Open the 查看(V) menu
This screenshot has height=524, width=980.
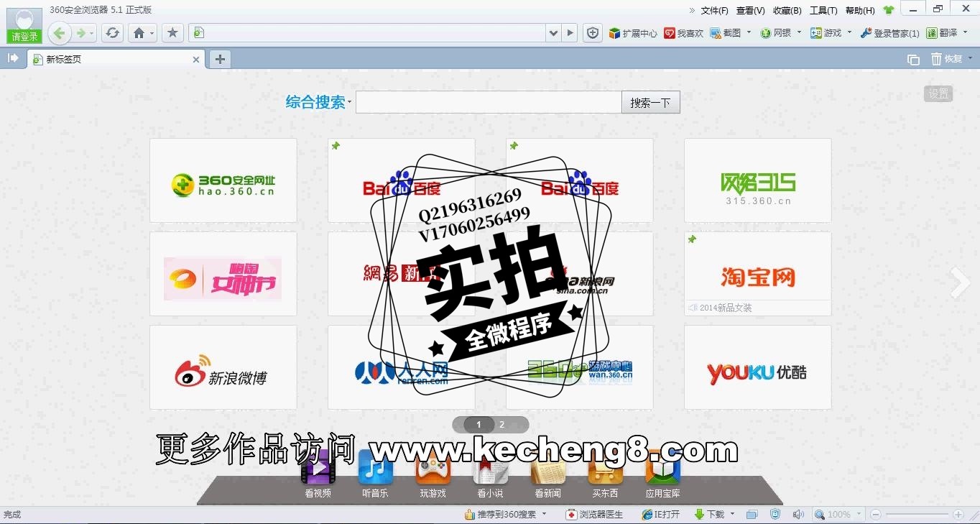click(751, 11)
